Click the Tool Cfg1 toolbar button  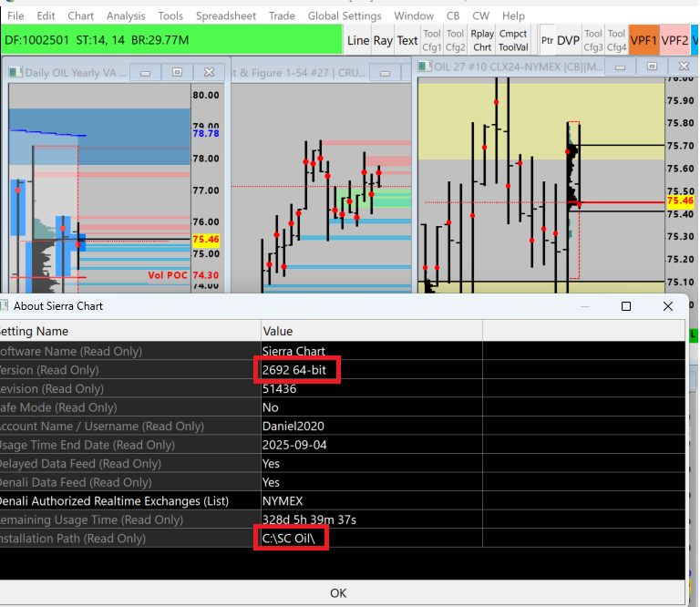pyautogui.click(x=432, y=41)
